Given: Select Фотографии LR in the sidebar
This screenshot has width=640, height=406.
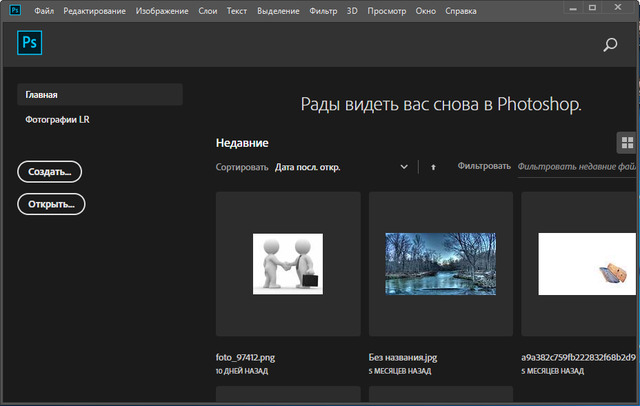Looking at the screenshot, I should (59, 120).
